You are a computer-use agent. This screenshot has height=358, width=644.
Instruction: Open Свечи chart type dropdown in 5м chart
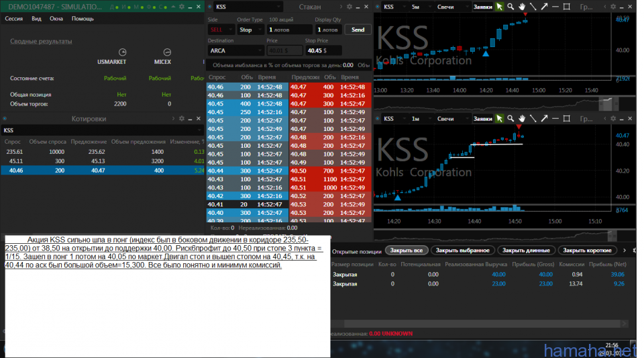click(451, 7)
